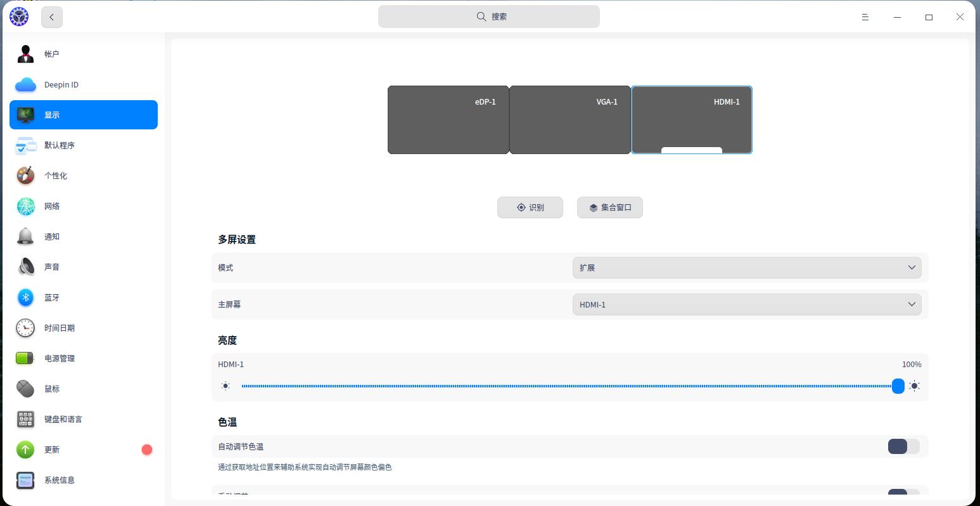Open the title bar hamburger menu

tap(865, 17)
